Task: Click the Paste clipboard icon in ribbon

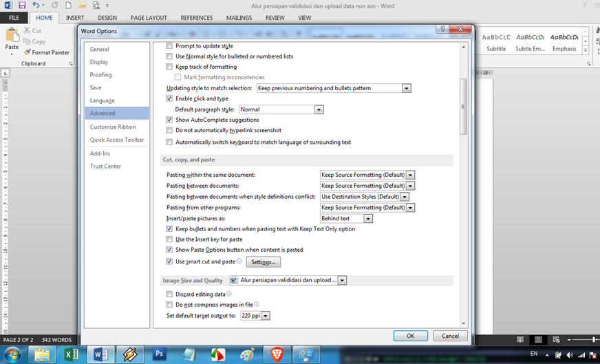Action: [x=12, y=35]
